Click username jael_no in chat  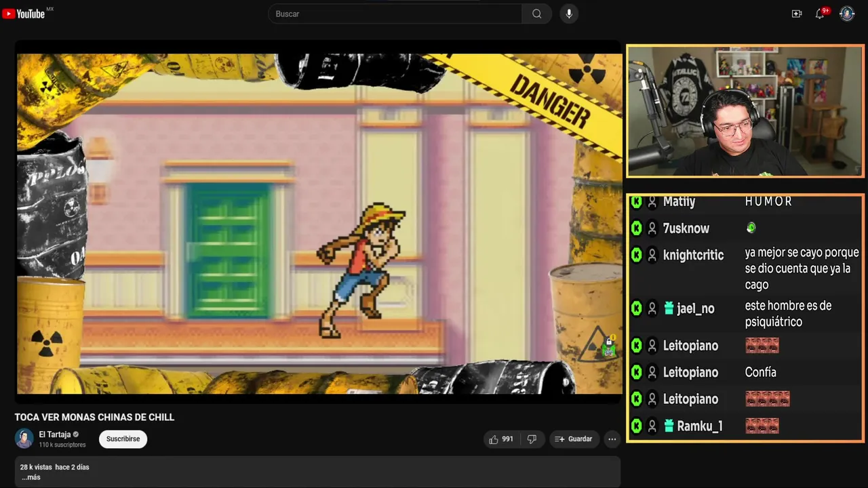coord(696,308)
